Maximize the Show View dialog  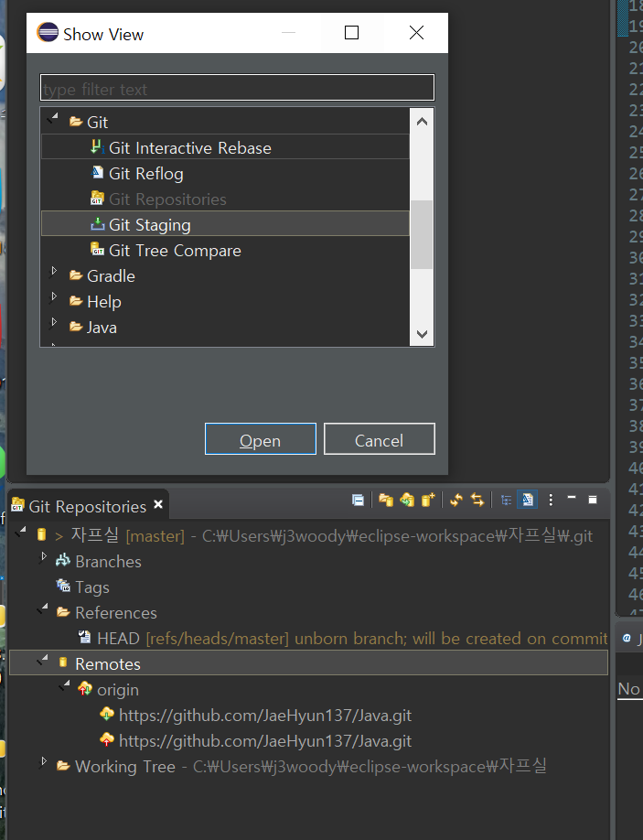[352, 33]
